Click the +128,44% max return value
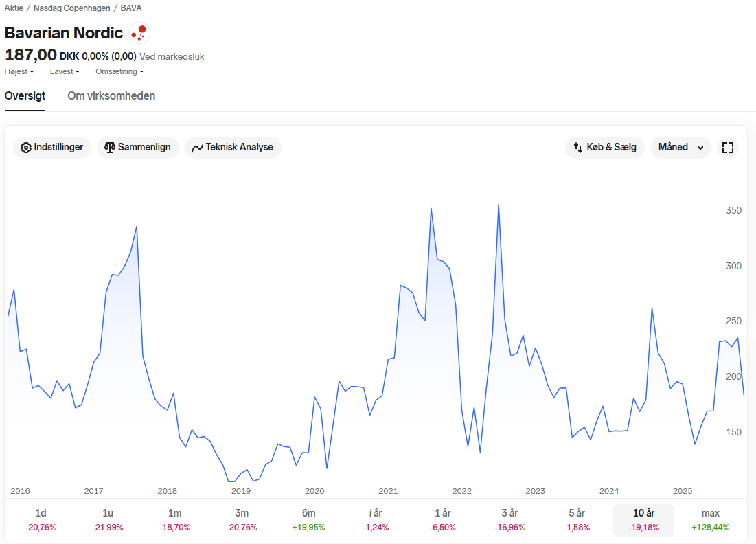The width and height of the screenshot is (756, 544). click(711, 527)
